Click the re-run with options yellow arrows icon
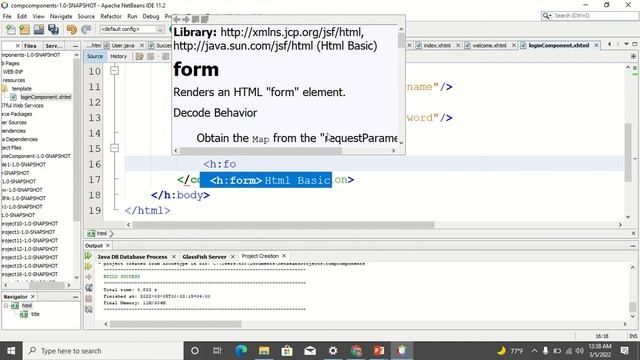 tap(89, 267)
